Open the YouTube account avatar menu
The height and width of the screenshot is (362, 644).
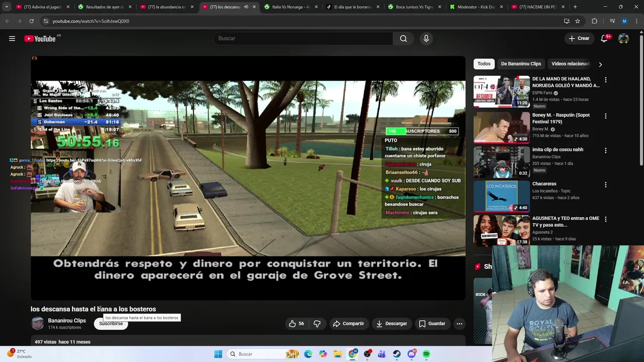click(623, 39)
